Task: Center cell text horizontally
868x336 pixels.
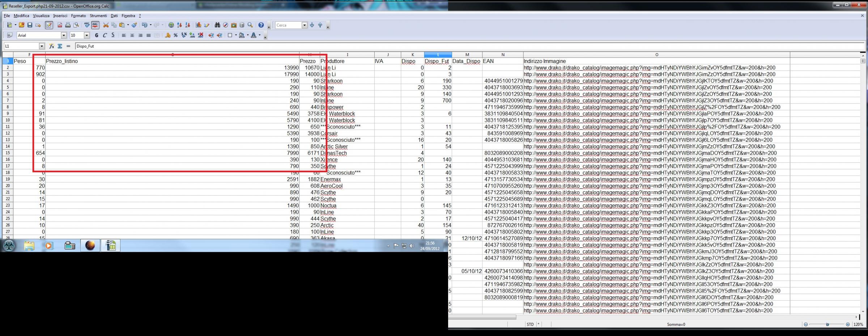Action: click(132, 35)
